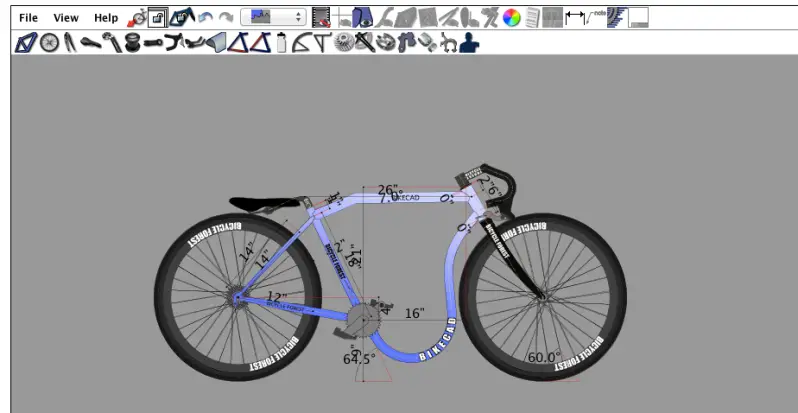The height and width of the screenshot is (413, 798).
Task: Click the blue and red triangle icon
Action: [237, 43]
